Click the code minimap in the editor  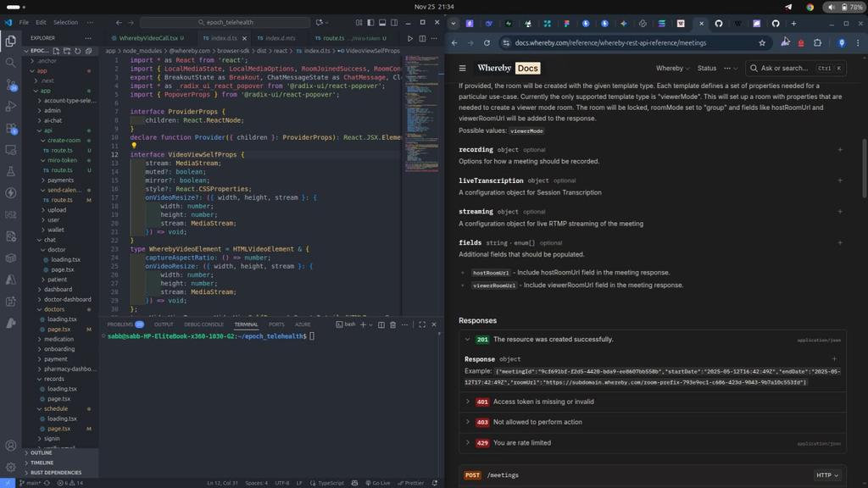coord(422,114)
